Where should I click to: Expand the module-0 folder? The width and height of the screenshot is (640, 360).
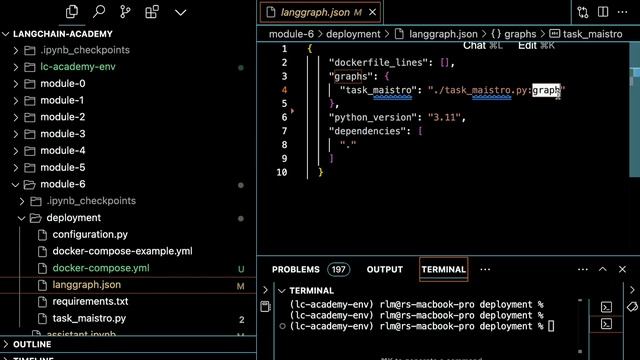click(x=16, y=84)
